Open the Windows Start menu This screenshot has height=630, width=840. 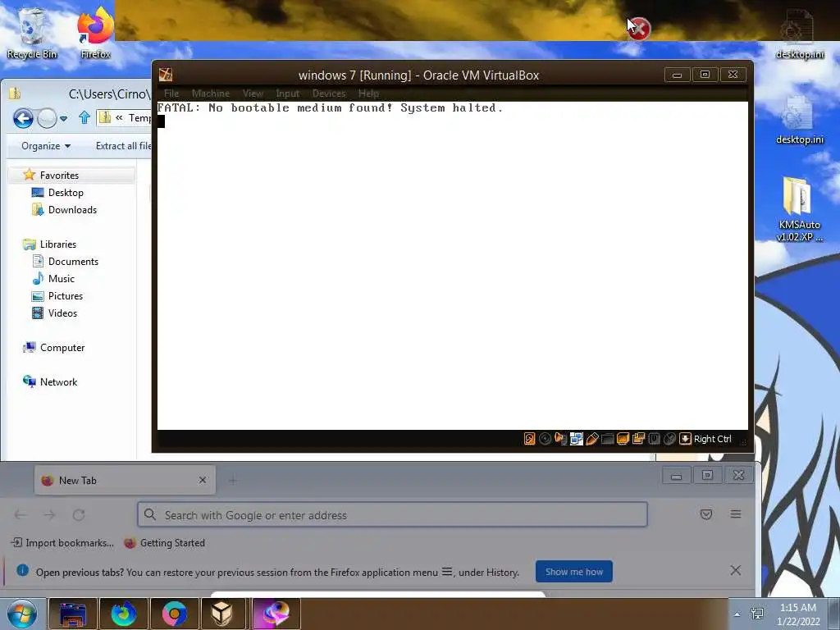tap(22, 614)
